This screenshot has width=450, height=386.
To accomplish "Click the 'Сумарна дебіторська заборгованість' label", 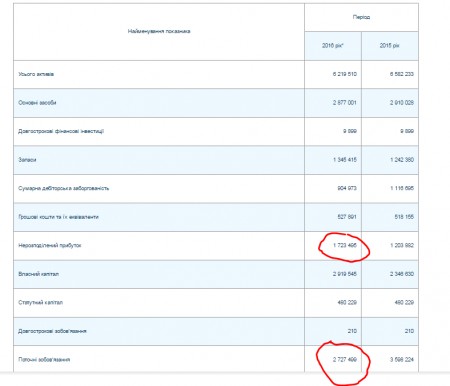I will click(x=64, y=188).
